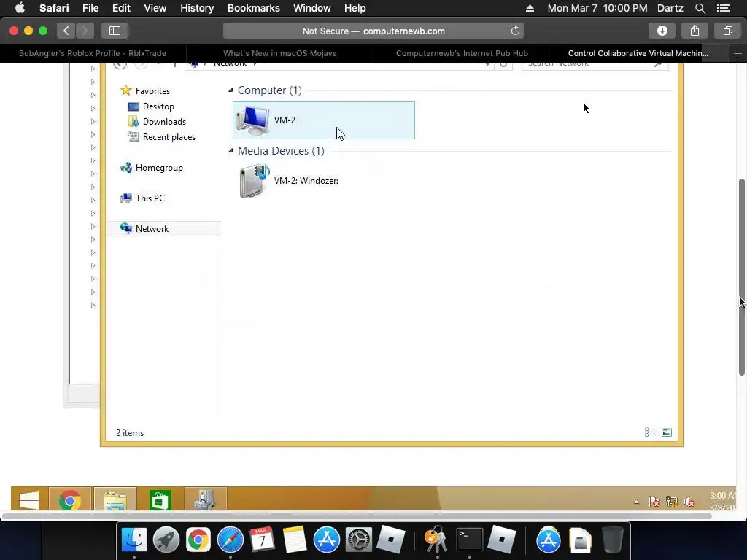
Task: Open the VM-2: Windozer media device
Action: tap(289, 181)
